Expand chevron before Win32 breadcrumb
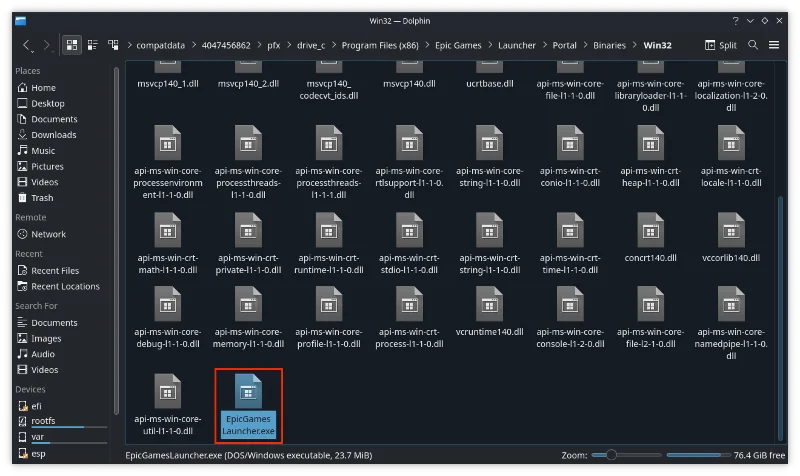The height and width of the screenshot is (476, 800). point(635,45)
